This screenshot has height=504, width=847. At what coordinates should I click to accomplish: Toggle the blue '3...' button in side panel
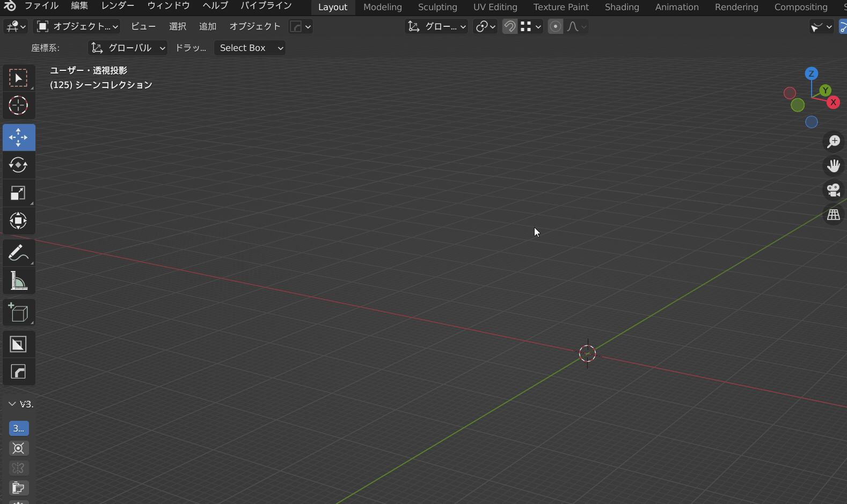19,428
